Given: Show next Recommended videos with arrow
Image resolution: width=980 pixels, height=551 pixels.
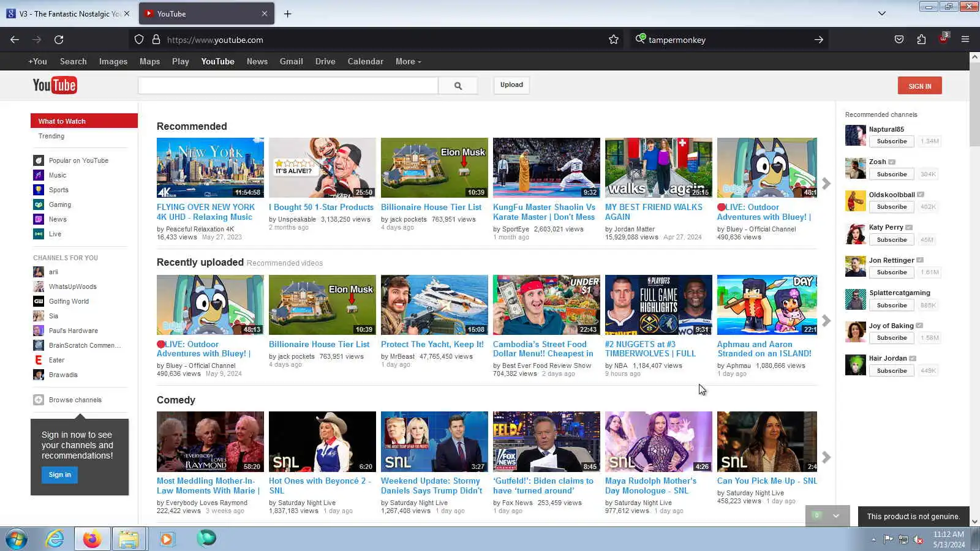Looking at the screenshot, I should click(826, 184).
